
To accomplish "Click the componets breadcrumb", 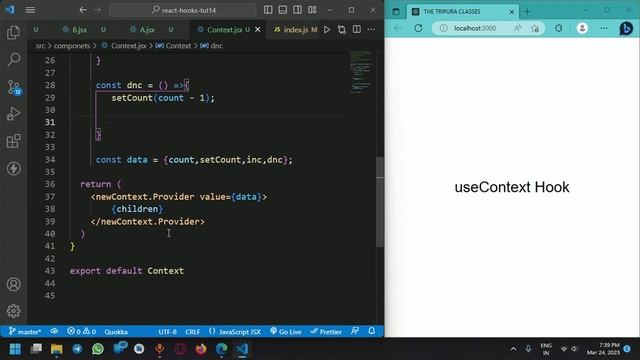I will click(72, 46).
